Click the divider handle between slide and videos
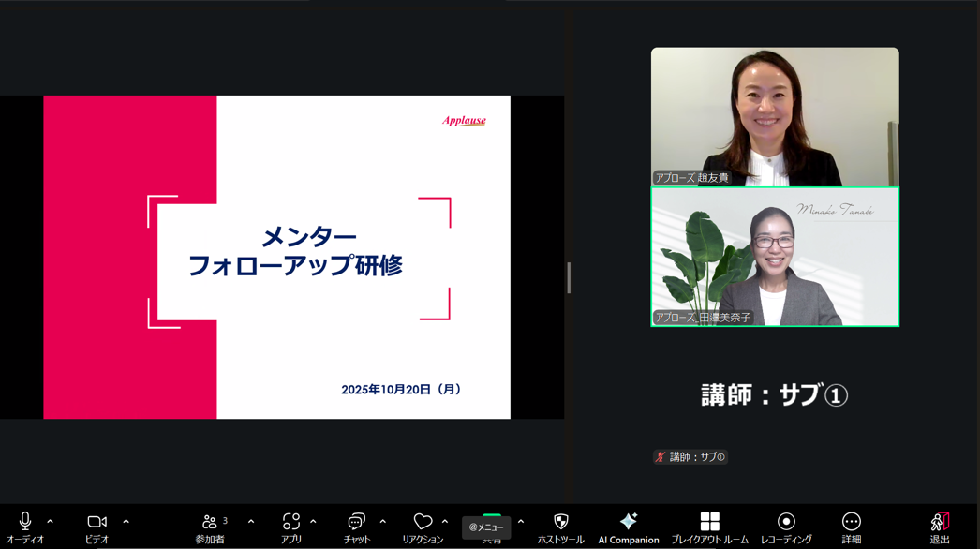This screenshot has width=980, height=549. pos(569,277)
